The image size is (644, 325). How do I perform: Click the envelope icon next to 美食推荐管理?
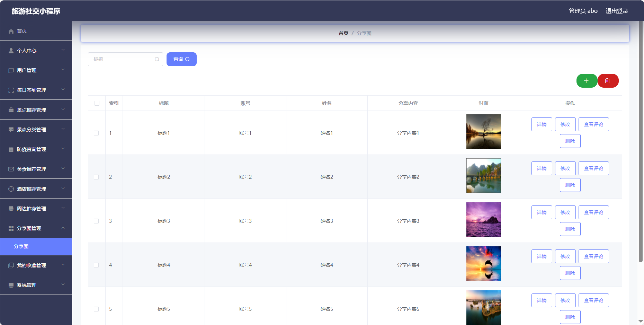[x=11, y=169]
